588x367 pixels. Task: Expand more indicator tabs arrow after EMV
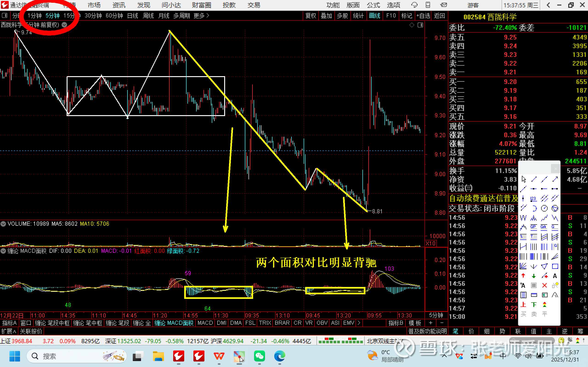click(359, 323)
